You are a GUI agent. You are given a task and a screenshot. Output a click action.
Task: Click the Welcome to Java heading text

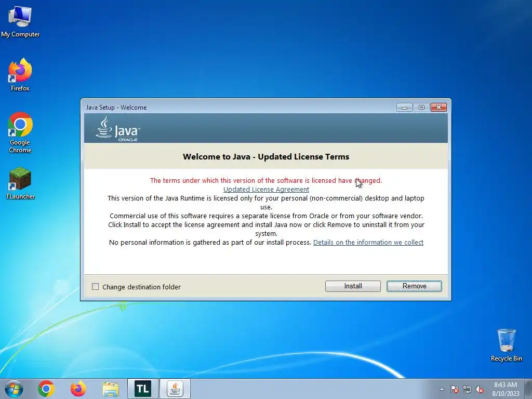pyautogui.click(x=266, y=157)
